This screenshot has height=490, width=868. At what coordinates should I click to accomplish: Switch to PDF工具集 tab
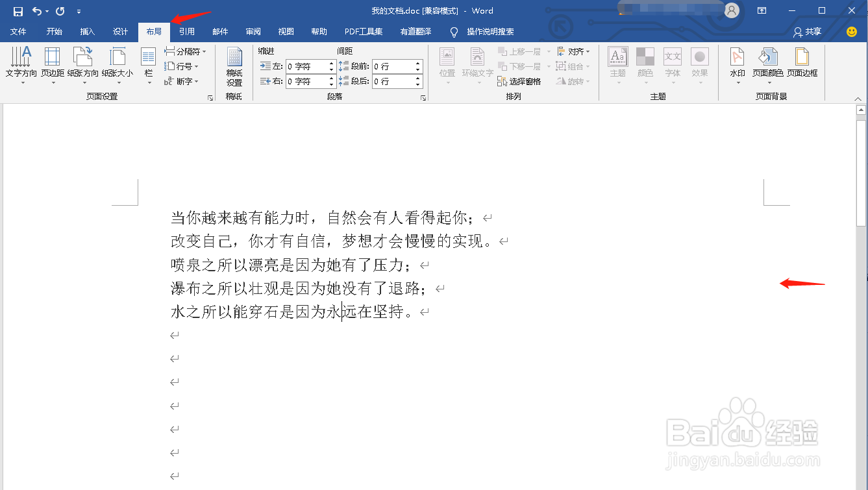pos(364,32)
